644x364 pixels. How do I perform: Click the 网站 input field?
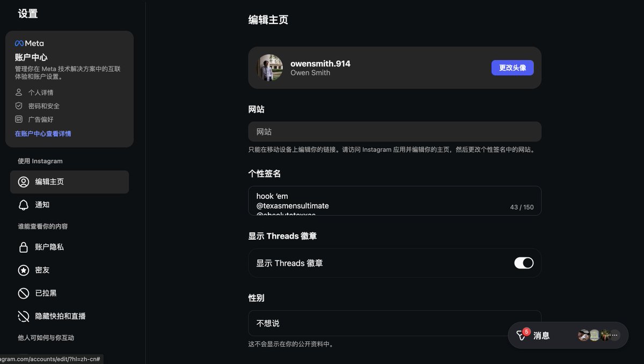click(394, 131)
